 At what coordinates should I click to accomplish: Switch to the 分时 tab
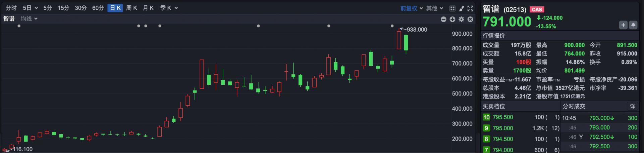click(11, 8)
